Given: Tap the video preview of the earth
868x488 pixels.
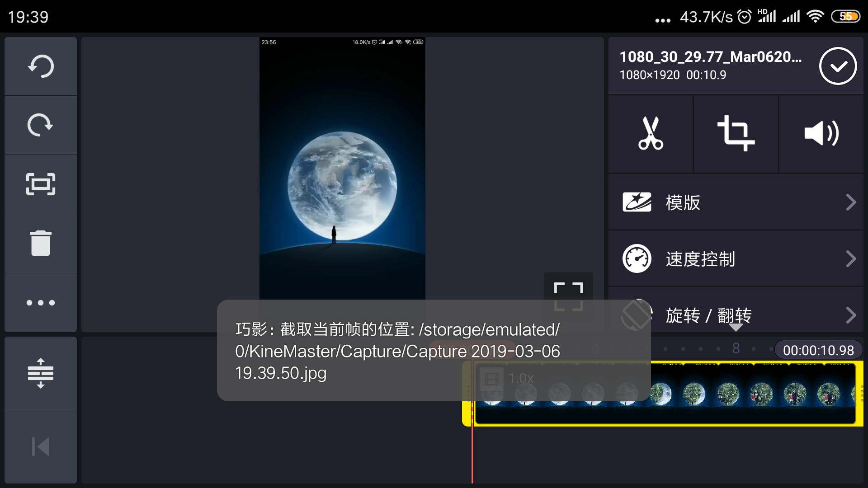Looking at the screenshot, I should pos(342,168).
